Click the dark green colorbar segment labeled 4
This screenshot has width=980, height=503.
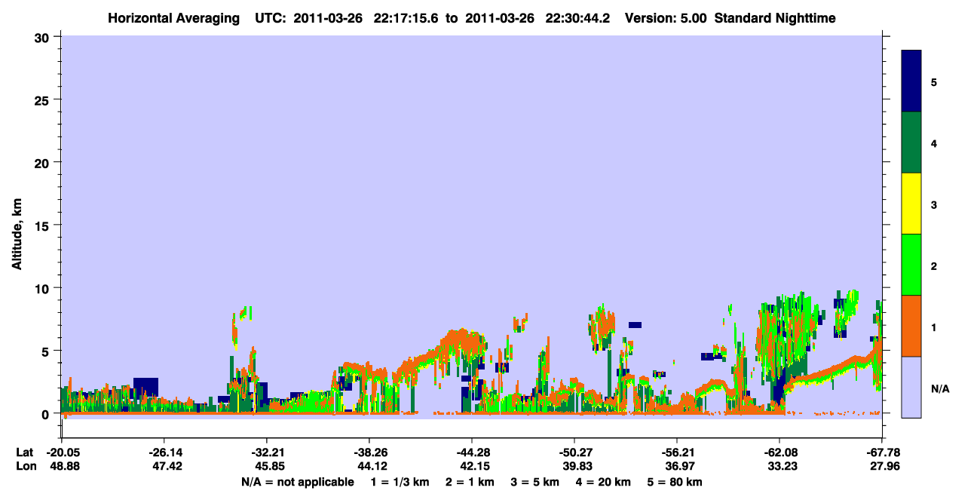click(x=911, y=143)
